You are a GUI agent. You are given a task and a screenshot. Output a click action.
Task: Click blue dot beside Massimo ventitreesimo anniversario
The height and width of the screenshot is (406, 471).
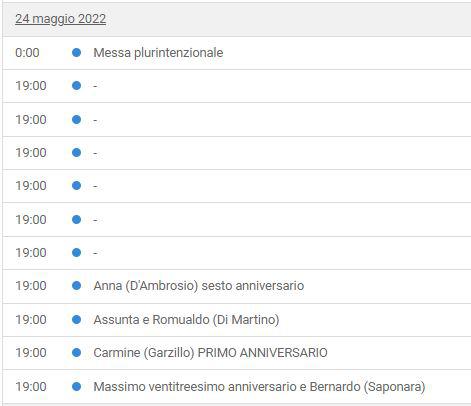[x=76, y=387]
